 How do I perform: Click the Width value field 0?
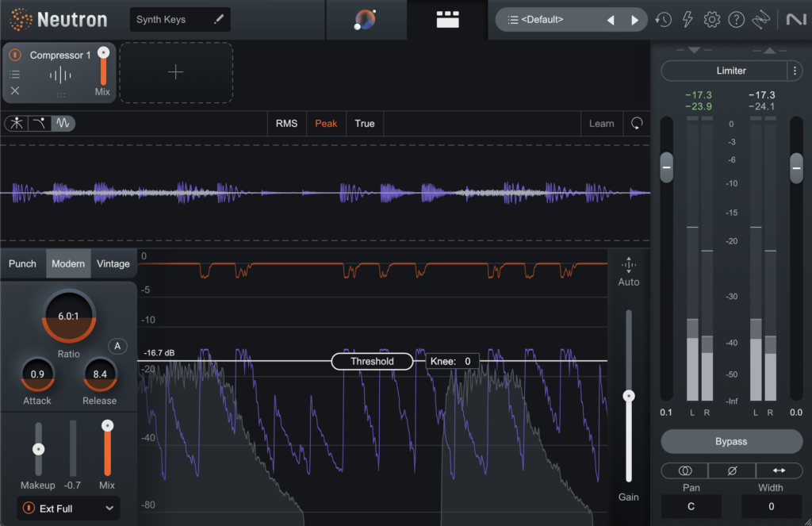[x=771, y=506]
